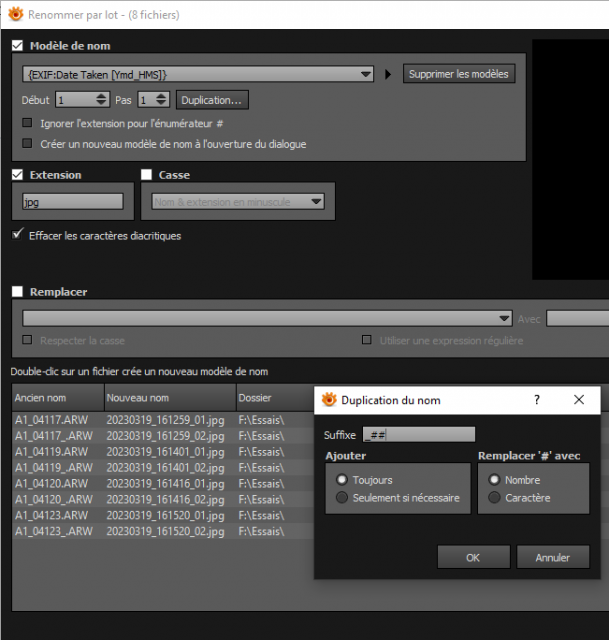Enable the Casse checkbox
This screenshot has height=640, width=609.
146,175
